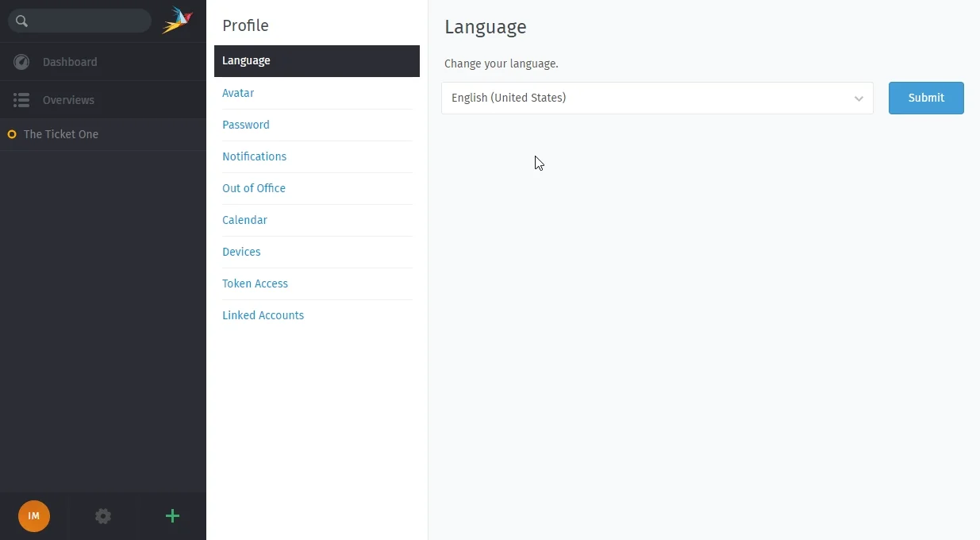Screen dimensions: 980x540
Task: Click the search magnifier icon
Action: click(x=21, y=21)
